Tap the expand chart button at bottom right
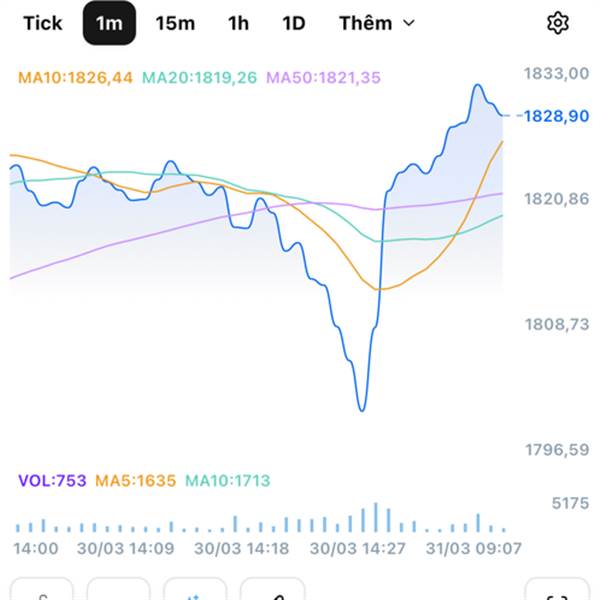Image resolution: width=600 pixels, height=600 pixels. 558,593
